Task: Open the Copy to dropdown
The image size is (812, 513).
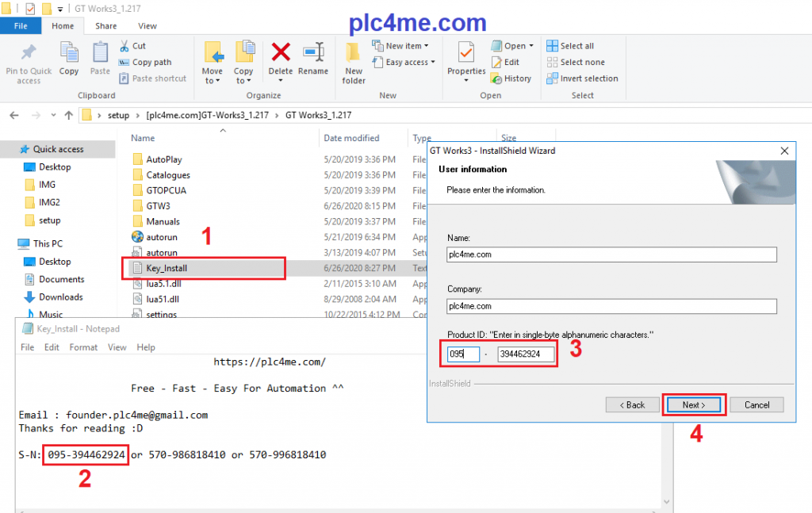Action: tap(243, 76)
